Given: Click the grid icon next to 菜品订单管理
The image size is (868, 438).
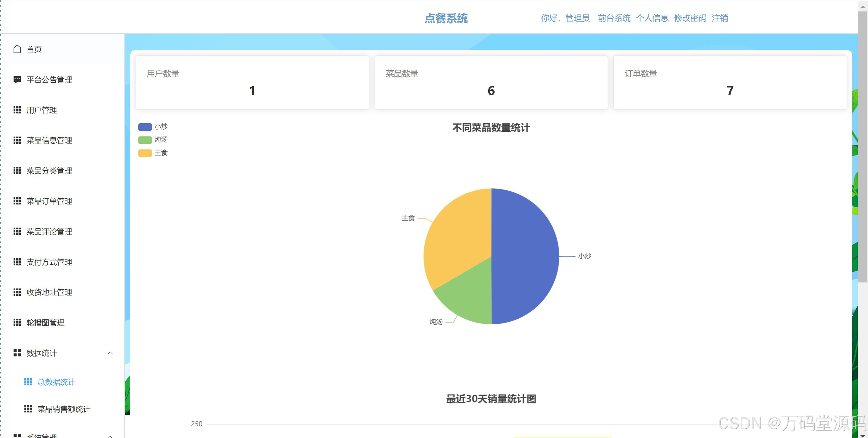Looking at the screenshot, I should pyautogui.click(x=17, y=201).
